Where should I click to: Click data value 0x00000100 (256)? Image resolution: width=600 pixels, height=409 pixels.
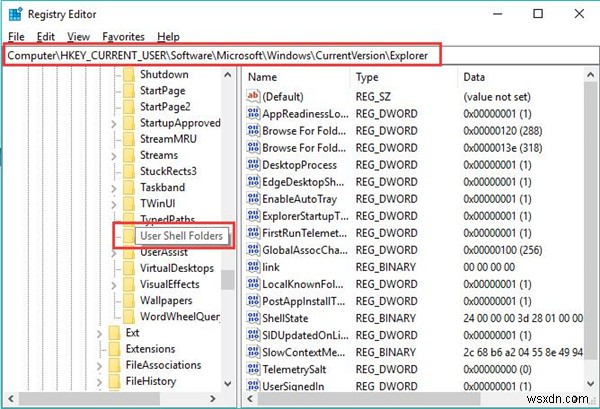[x=502, y=250]
